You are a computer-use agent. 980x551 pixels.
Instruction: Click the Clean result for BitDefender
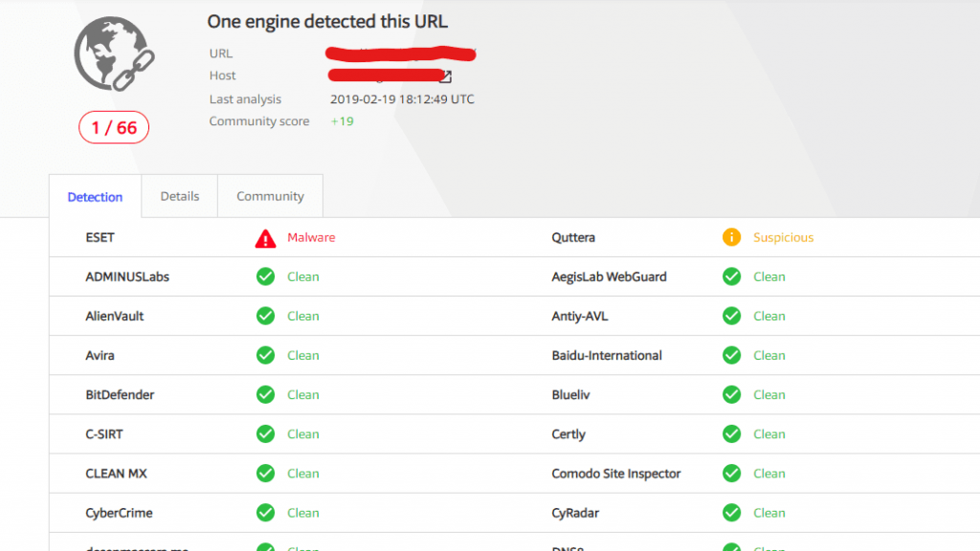pos(303,395)
